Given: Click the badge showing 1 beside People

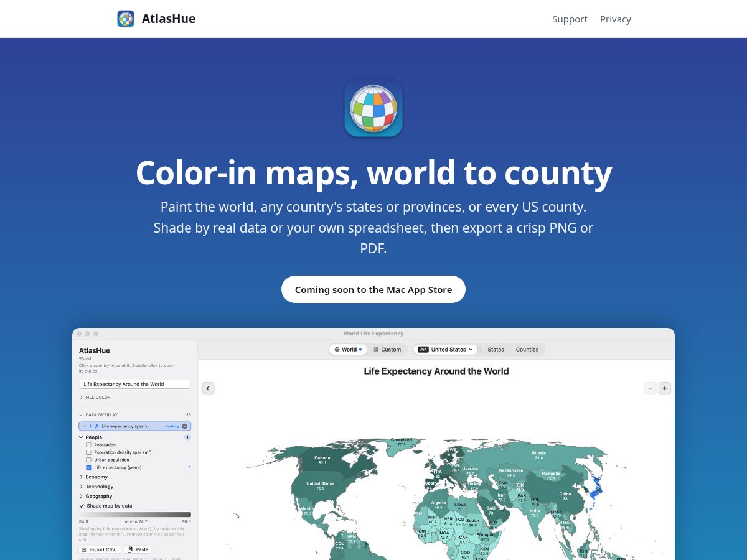Looking at the screenshot, I should point(187,437).
